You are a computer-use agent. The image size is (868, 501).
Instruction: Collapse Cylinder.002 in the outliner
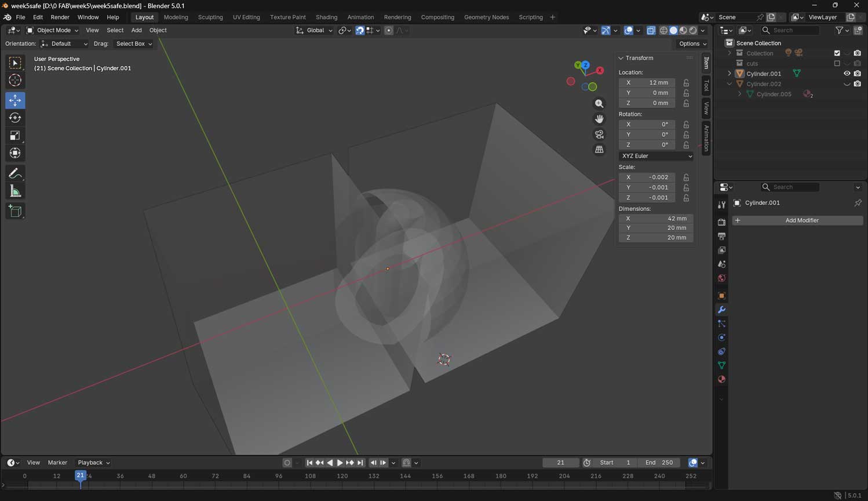(x=730, y=84)
